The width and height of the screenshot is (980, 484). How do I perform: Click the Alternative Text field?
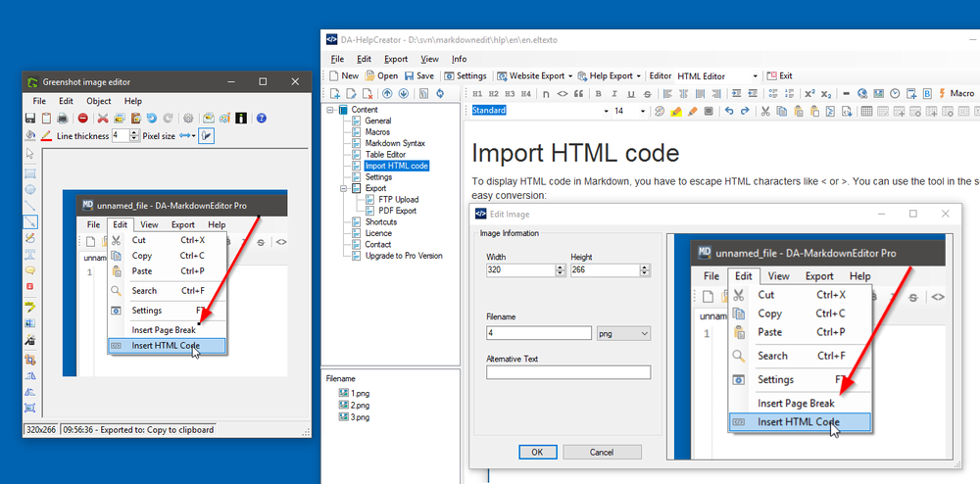pyautogui.click(x=568, y=372)
